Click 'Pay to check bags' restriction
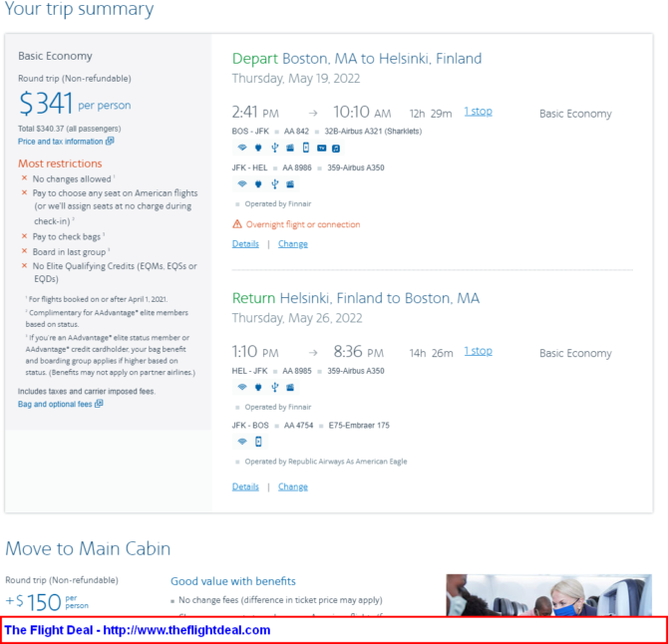 (67, 237)
